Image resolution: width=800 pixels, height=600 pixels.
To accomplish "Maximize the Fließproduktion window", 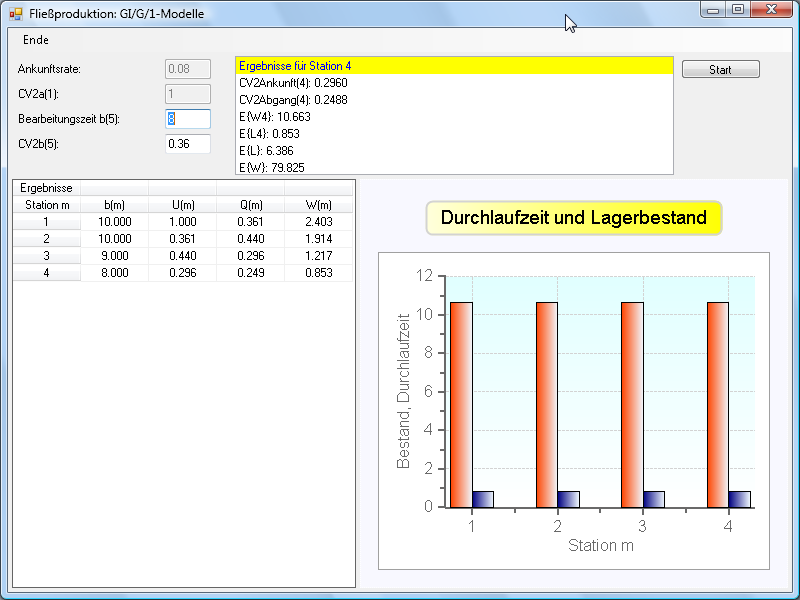I will (x=738, y=10).
